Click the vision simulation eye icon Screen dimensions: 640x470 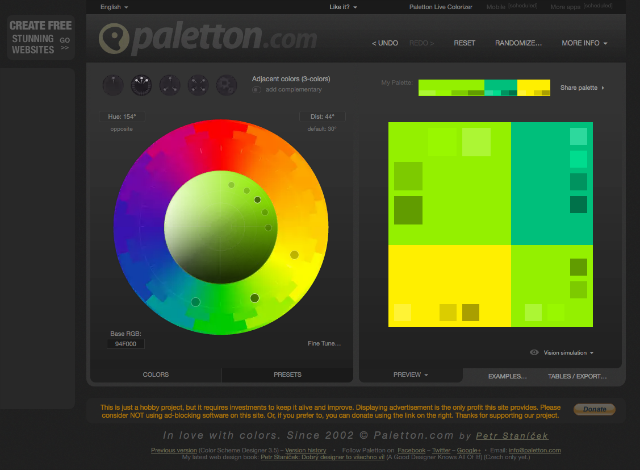534,352
